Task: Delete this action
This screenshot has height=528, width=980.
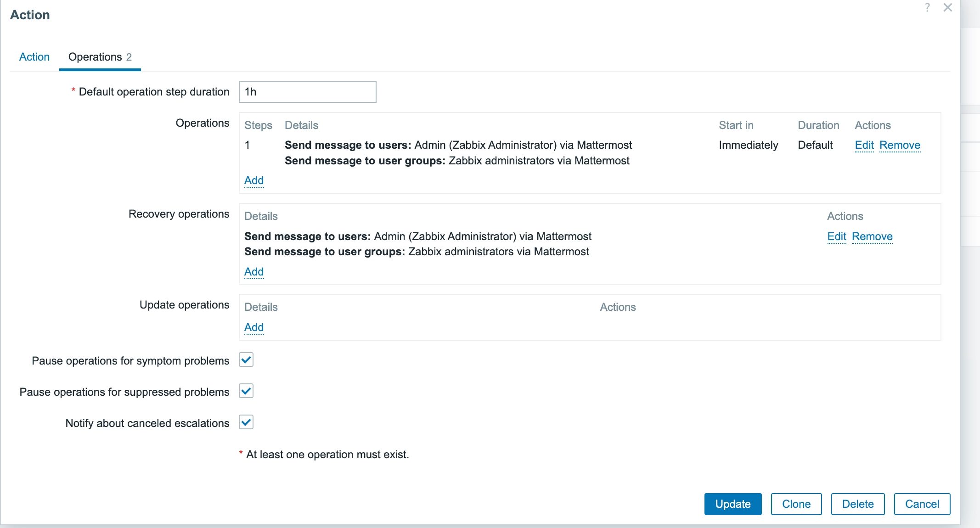Action: 858,504
